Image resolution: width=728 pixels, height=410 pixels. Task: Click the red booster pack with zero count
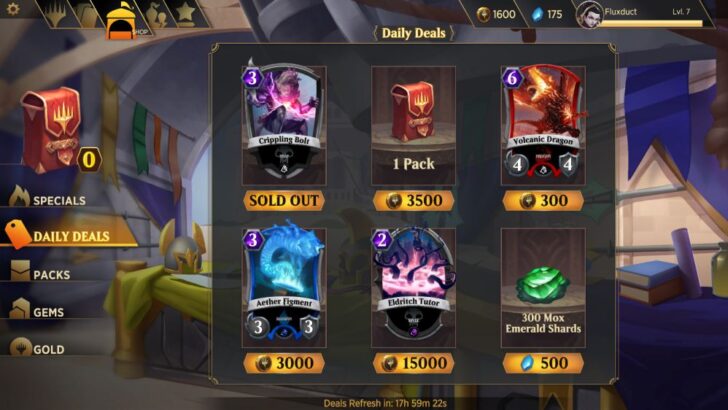[x=52, y=130]
